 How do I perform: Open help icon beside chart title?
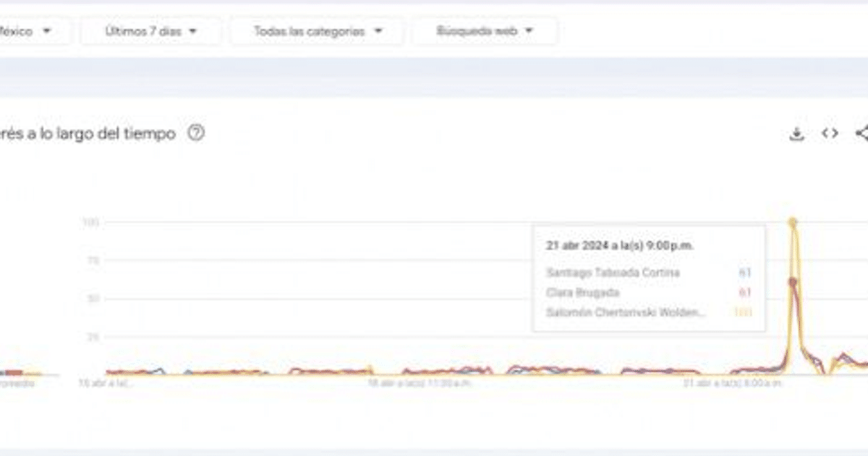[196, 134]
